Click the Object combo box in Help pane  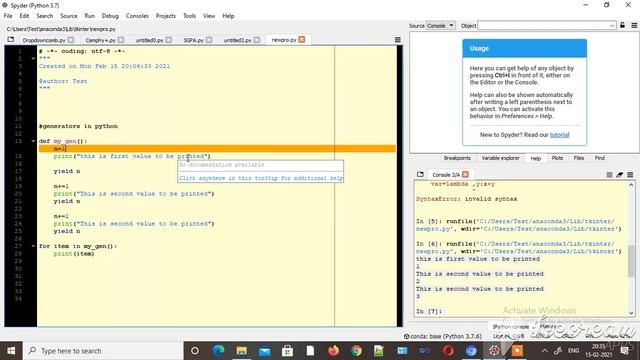pos(547,25)
